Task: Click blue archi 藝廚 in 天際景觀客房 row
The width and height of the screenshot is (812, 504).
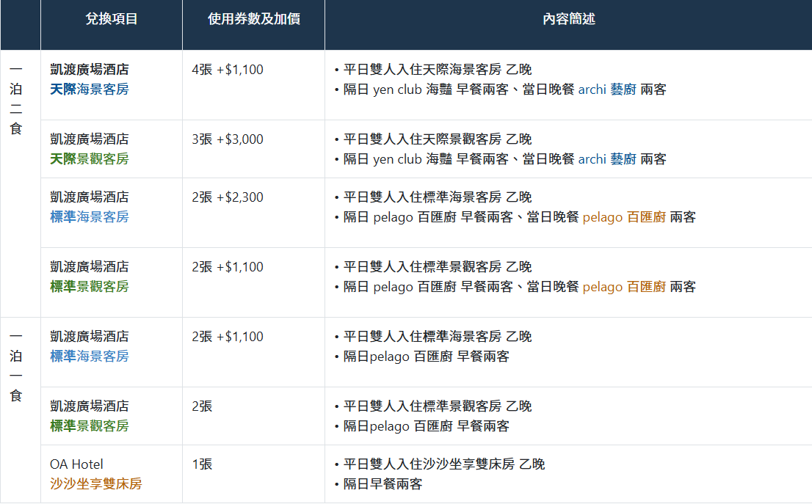Action: (607, 159)
